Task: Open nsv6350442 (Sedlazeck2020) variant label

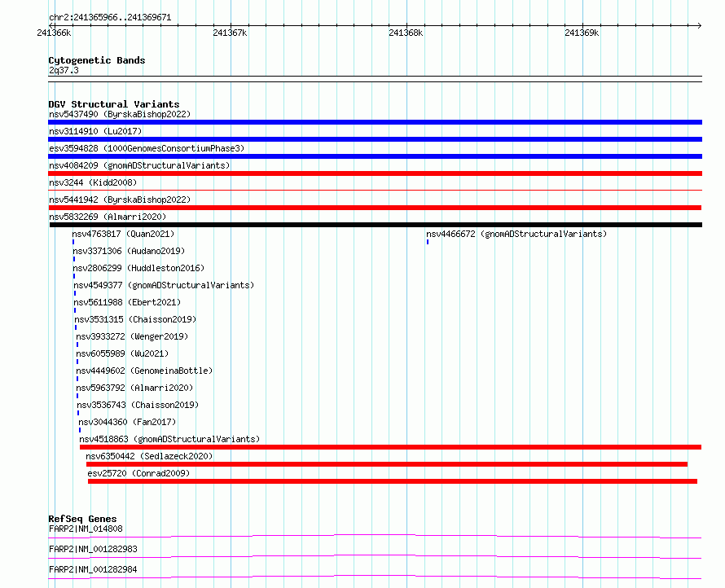Action: point(149,456)
